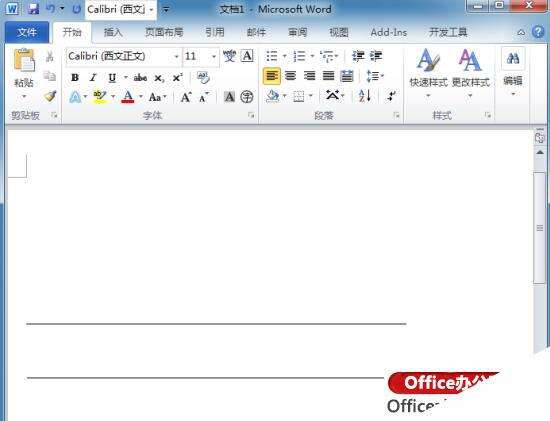
Task: Minimize the ribbon arrow
Action: [521, 33]
